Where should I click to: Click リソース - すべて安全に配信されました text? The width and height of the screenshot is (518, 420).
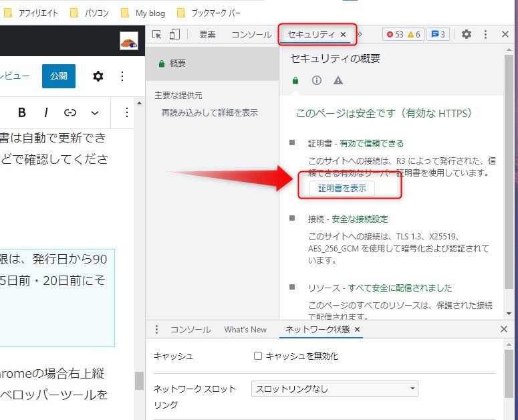[380, 288]
